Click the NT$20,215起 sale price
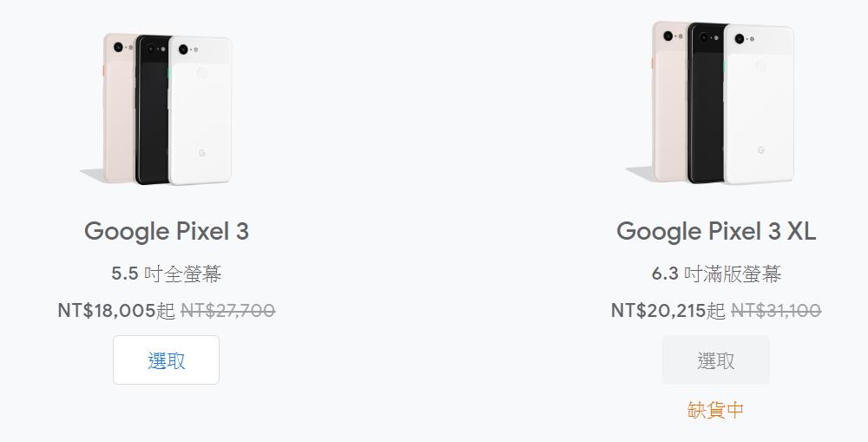The width and height of the screenshot is (868, 442). click(668, 310)
